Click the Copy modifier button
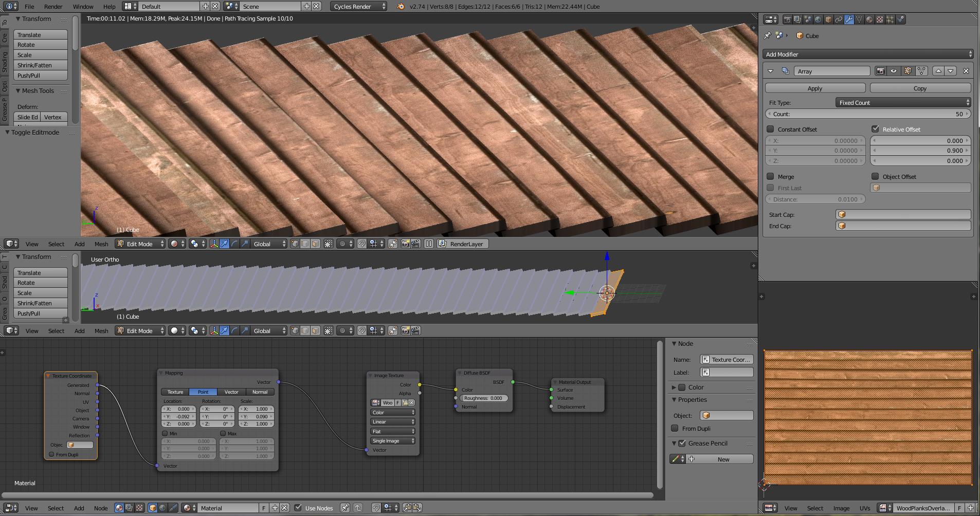This screenshot has width=980, height=516. (x=920, y=88)
